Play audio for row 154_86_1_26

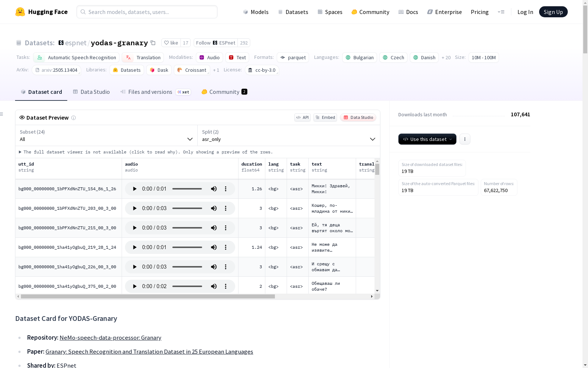[x=135, y=189]
